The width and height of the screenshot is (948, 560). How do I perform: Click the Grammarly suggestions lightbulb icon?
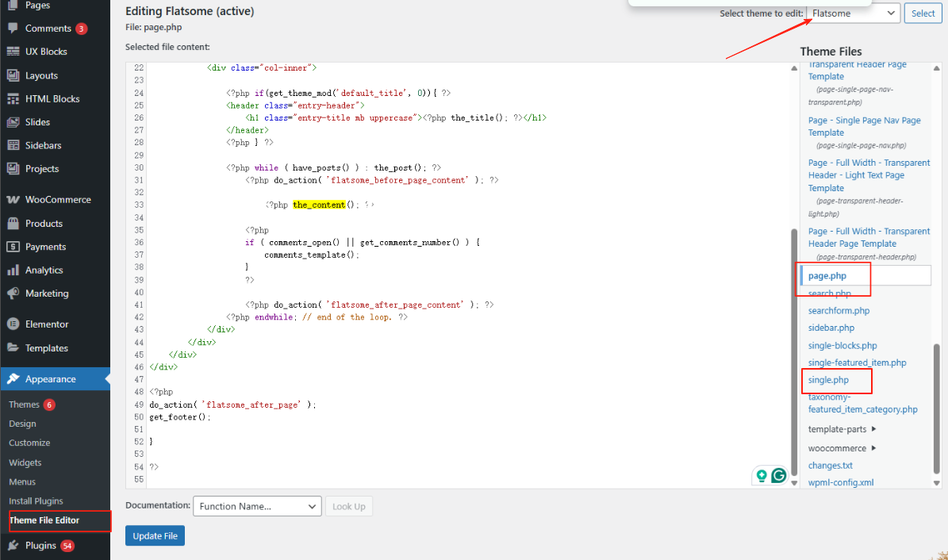coord(762,475)
